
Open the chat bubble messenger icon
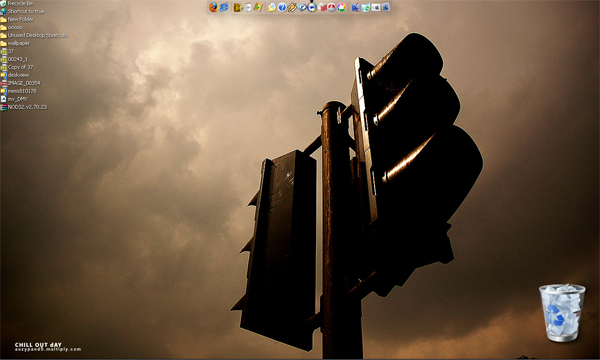[x=302, y=7]
